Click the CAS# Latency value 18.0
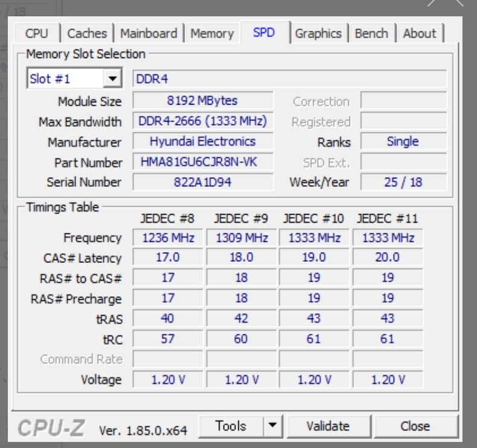 pyautogui.click(x=242, y=258)
